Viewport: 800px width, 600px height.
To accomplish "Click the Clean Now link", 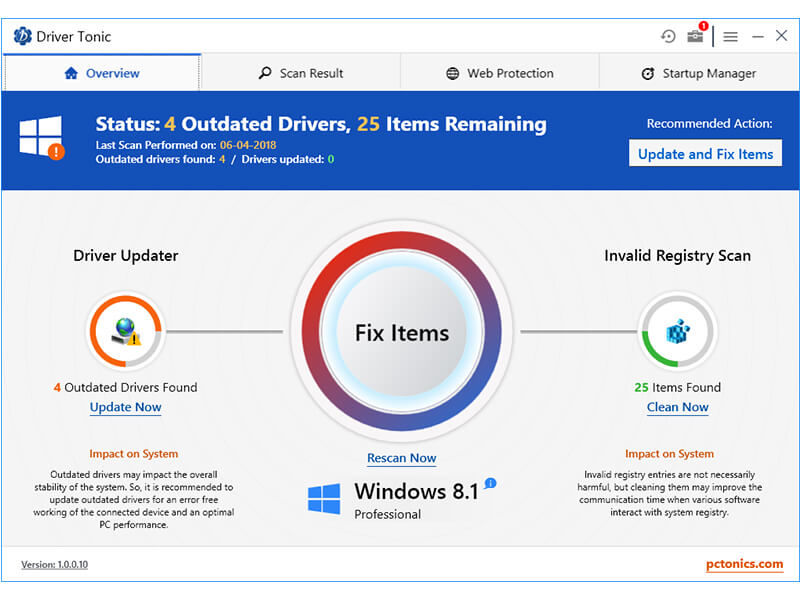I will click(678, 407).
